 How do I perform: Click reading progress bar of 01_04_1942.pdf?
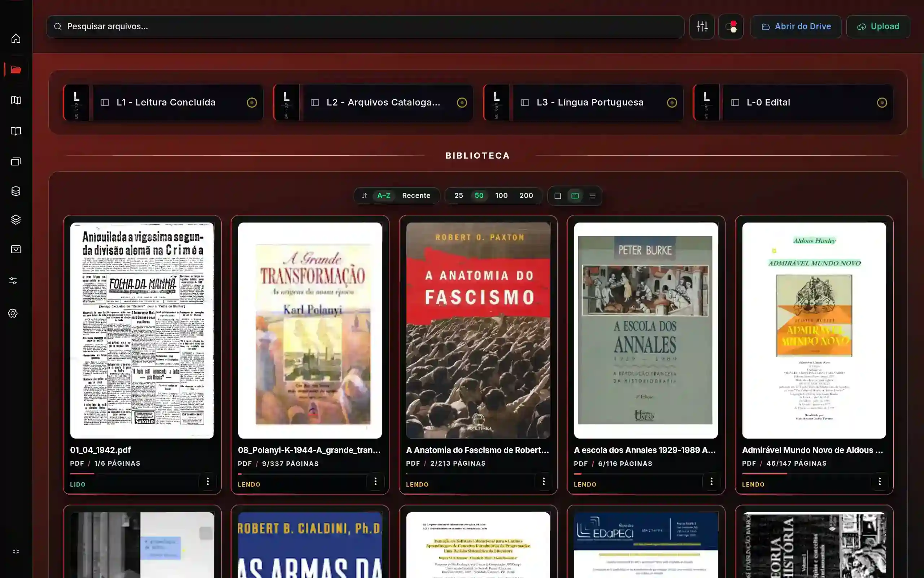pyautogui.click(x=142, y=474)
